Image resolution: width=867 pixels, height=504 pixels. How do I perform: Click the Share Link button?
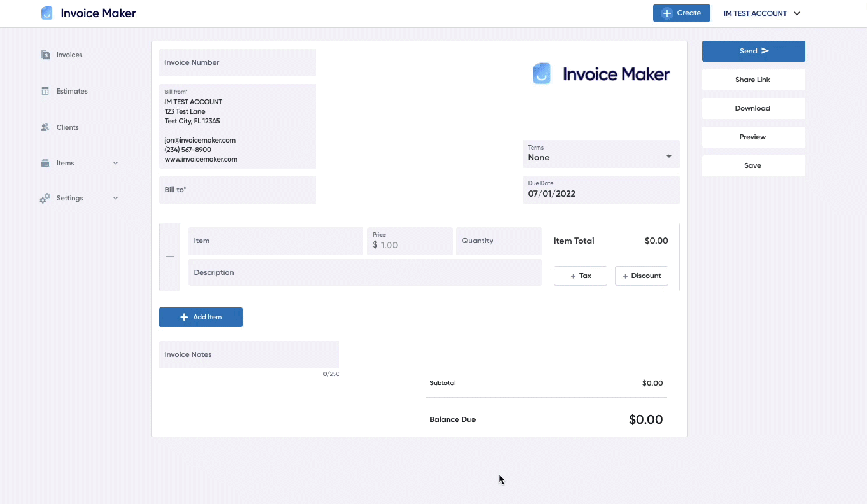[x=753, y=80]
